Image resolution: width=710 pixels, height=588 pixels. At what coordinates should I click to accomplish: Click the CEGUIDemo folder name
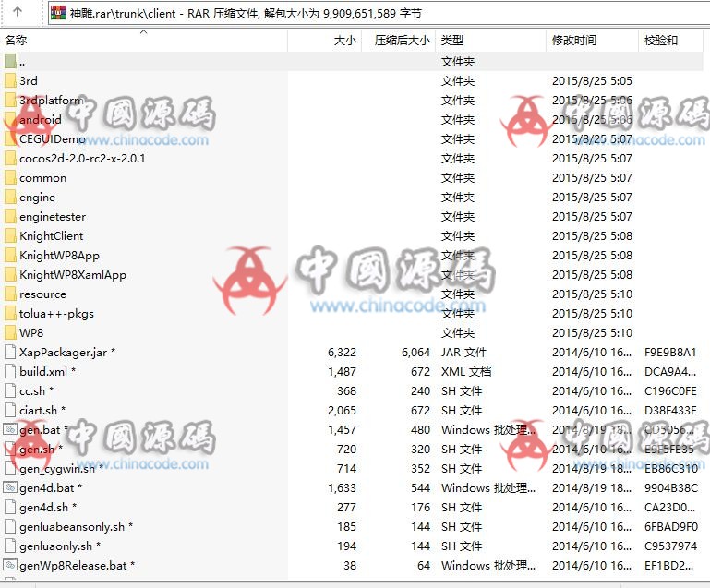(x=52, y=139)
